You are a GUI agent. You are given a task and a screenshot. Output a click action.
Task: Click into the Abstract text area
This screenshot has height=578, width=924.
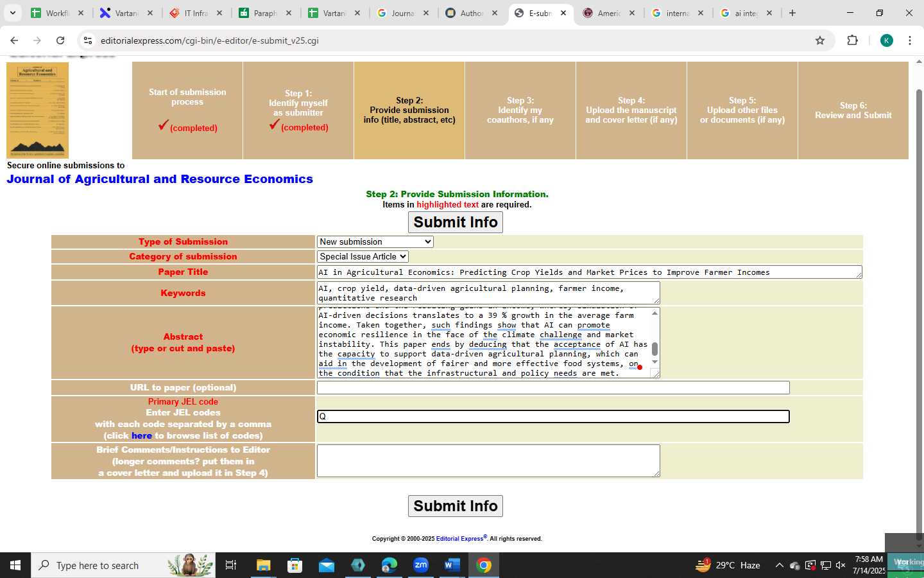[x=483, y=343]
